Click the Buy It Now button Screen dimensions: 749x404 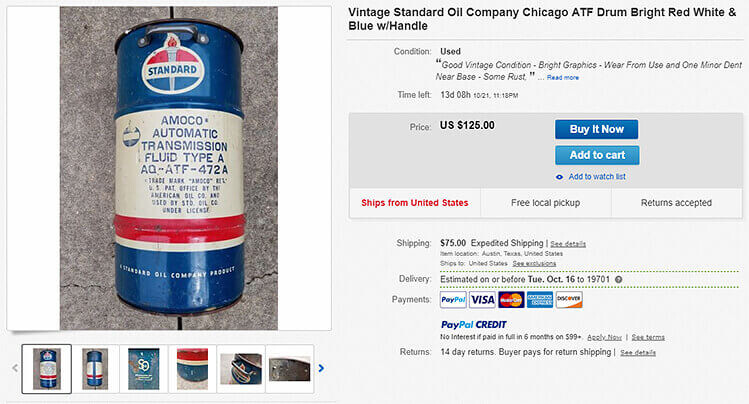coord(597,129)
